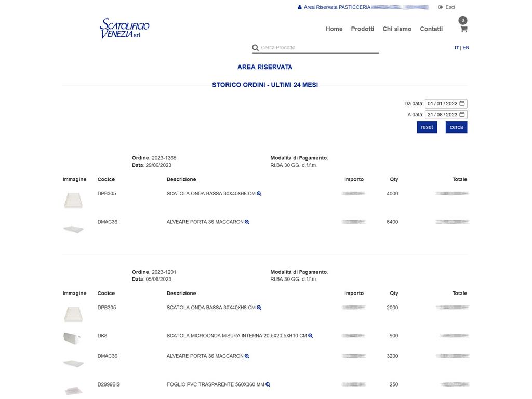
Task: Zoom DMAC36 details in order 2023-1365
Action: 247,222
